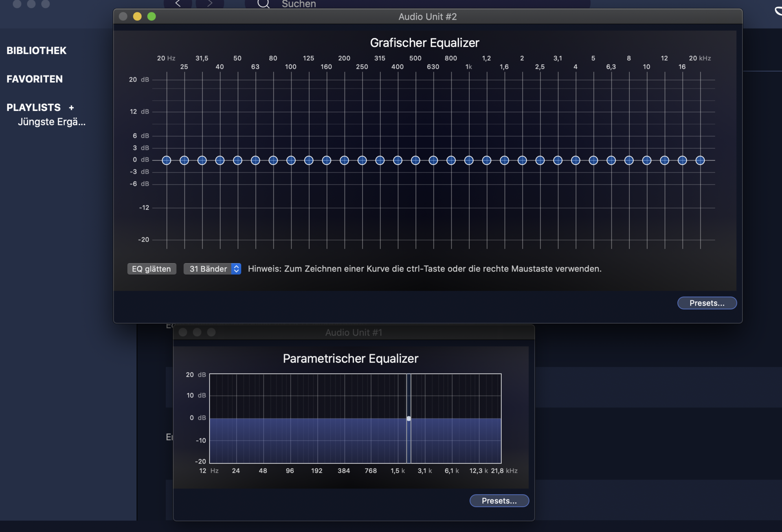Viewport: 782px width, 532px height.
Task: Select the 20 Hz band slider handle
Action: point(167,160)
